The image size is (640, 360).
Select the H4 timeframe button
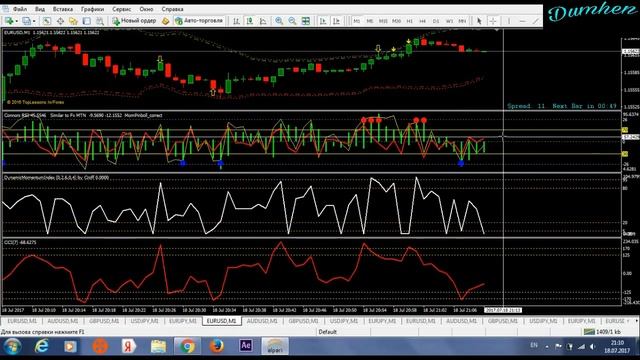(x=422, y=21)
